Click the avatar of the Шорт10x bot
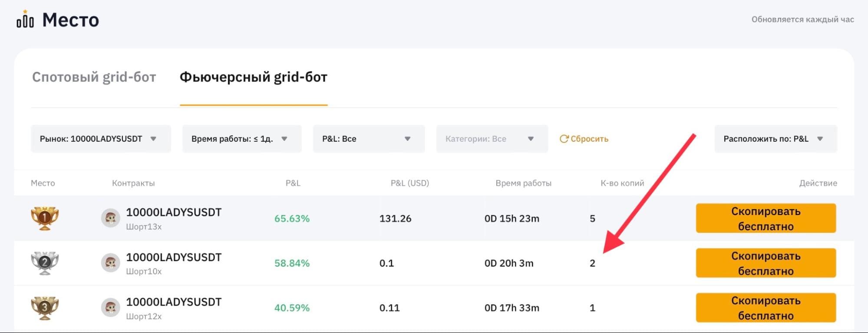868x333 pixels. [110, 263]
